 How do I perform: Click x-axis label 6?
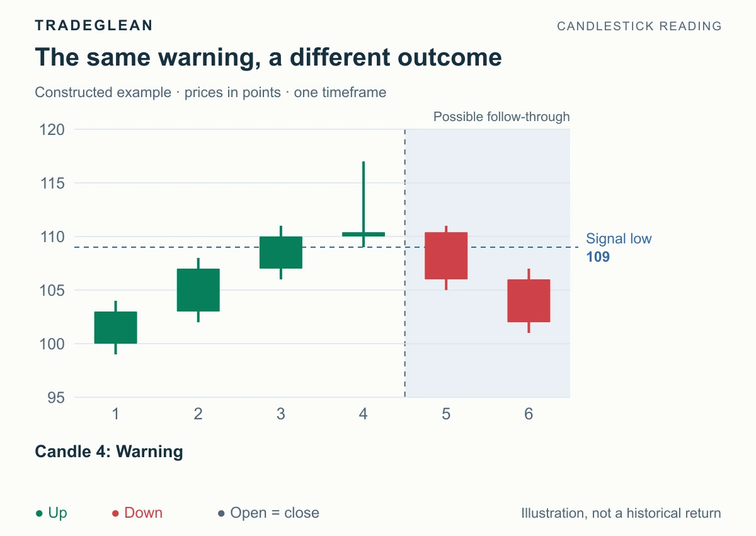coord(529,414)
